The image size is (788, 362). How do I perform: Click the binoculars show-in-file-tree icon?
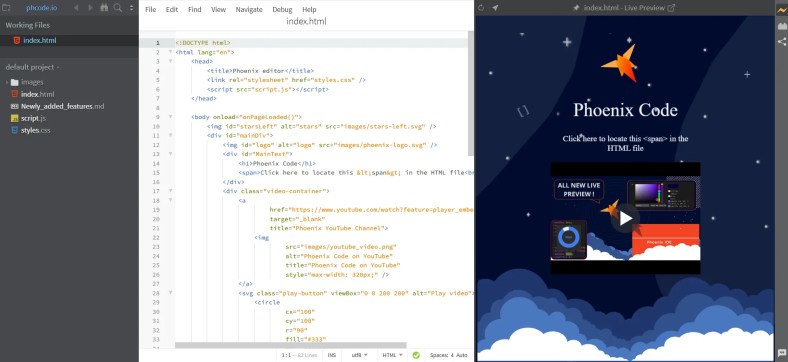(104, 8)
